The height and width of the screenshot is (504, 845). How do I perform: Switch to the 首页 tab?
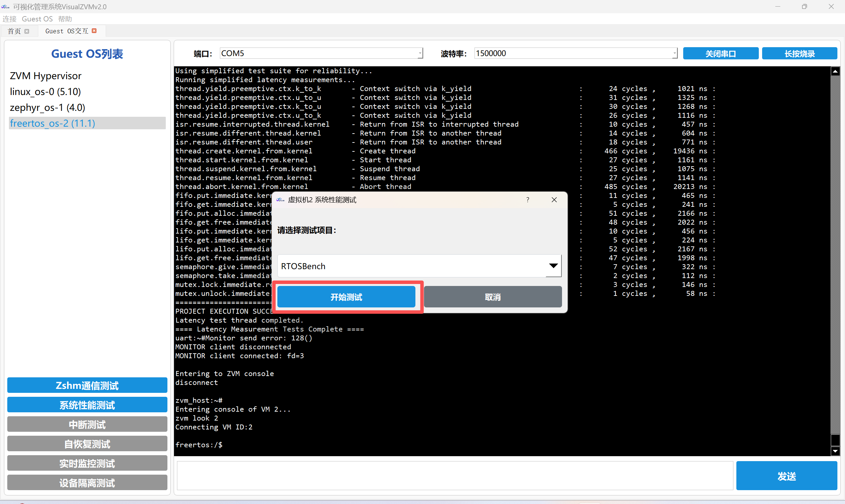[x=14, y=31]
